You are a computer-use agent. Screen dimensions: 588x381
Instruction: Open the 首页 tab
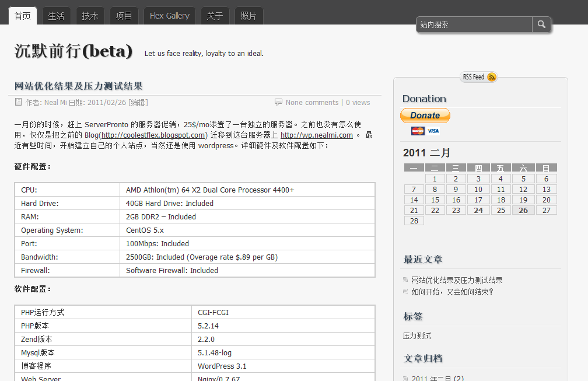coord(23,16)
